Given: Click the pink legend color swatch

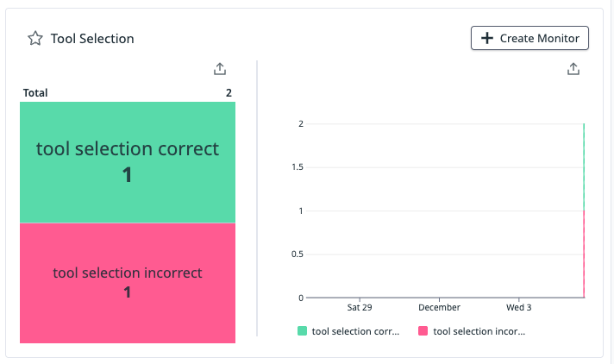Looking at the screenshot, I should tap(423, 330).
